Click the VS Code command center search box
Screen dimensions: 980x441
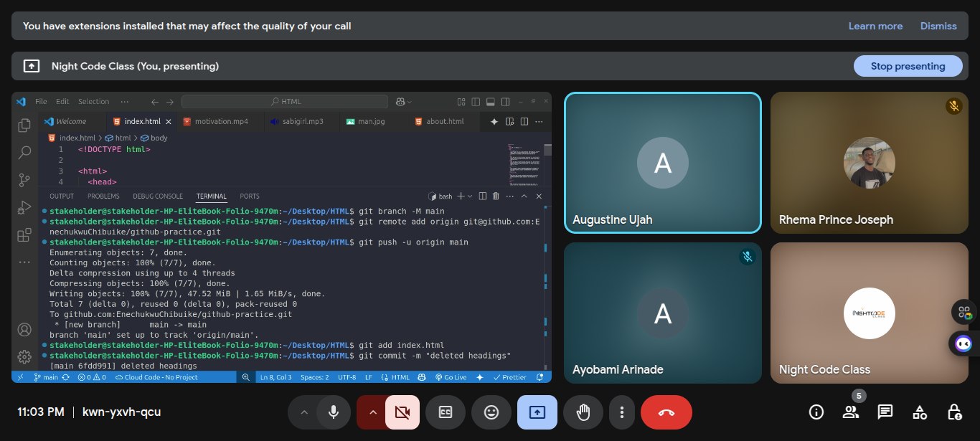284,102
